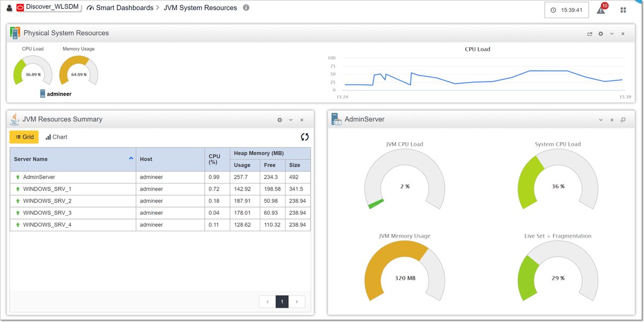Open Physical System Resources settings gear
Image resolution: width=644 pixels, height=322 pixels.
[601, 33]
